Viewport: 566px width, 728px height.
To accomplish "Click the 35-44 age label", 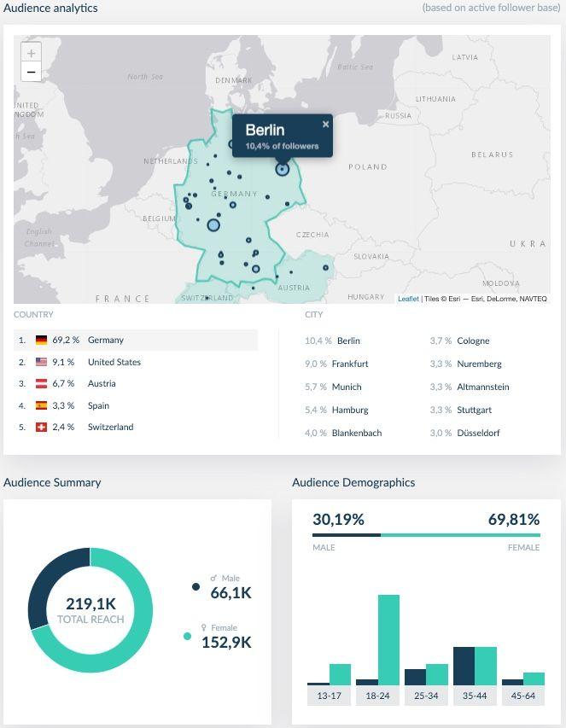I will pos(475,696).
